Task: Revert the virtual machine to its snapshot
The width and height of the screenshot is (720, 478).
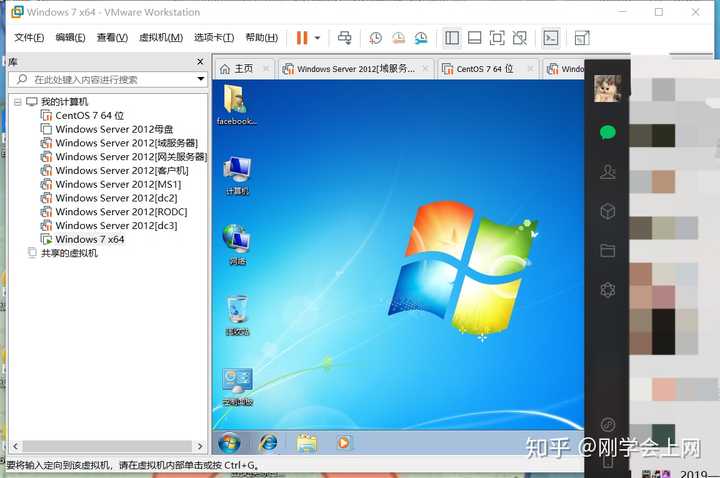Action: [398, 38]
